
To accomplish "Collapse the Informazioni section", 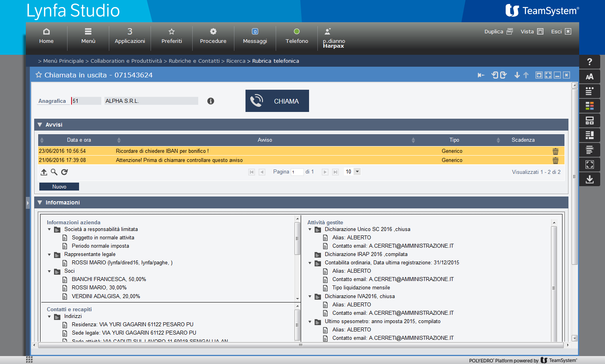I will click(39, 202).
